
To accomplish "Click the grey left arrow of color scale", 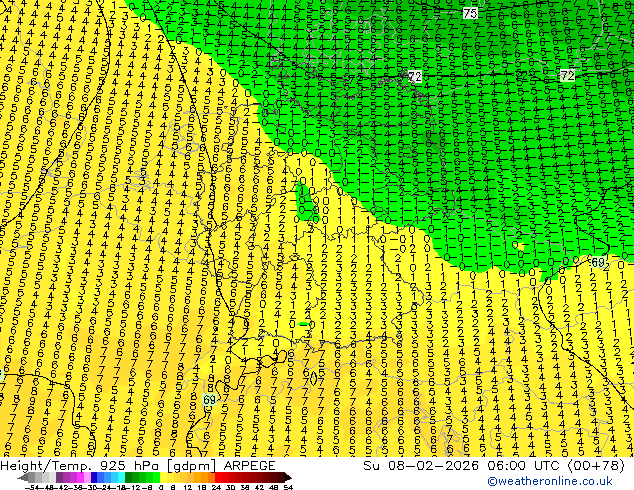I will pyautogui.click(x=23, y=477).
